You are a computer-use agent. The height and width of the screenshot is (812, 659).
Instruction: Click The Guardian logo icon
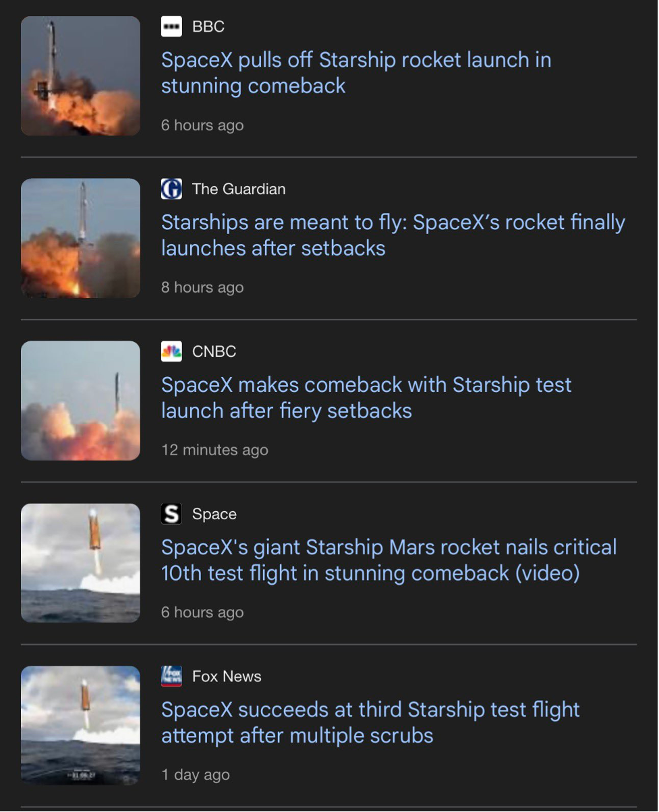[171, 190]
